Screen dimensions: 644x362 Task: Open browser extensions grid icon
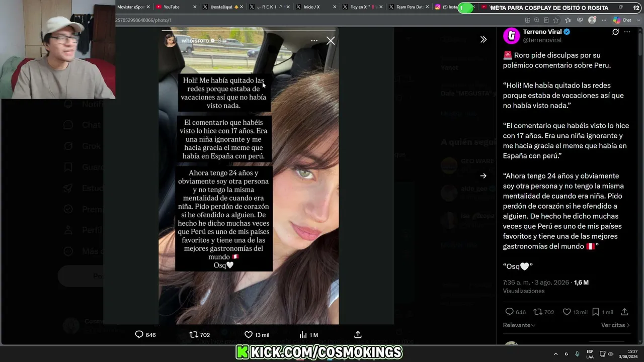[527, 20]
